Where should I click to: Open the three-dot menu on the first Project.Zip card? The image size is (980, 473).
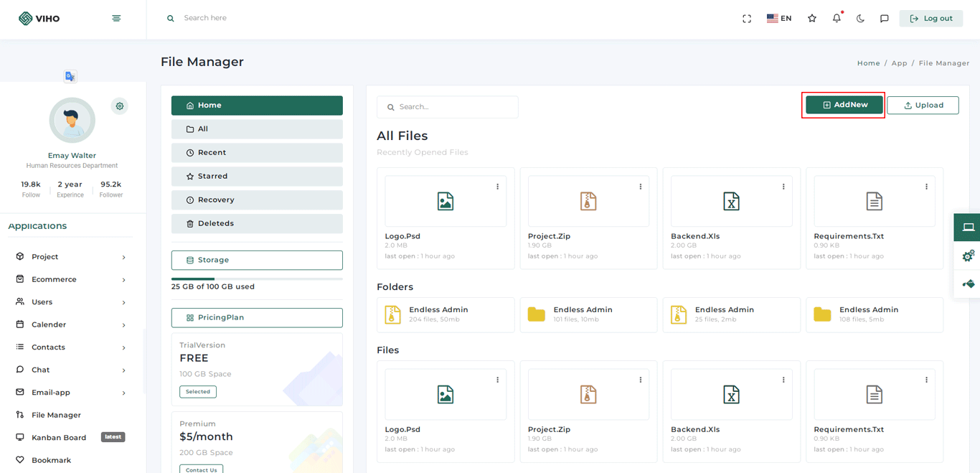tap(641, 187)
